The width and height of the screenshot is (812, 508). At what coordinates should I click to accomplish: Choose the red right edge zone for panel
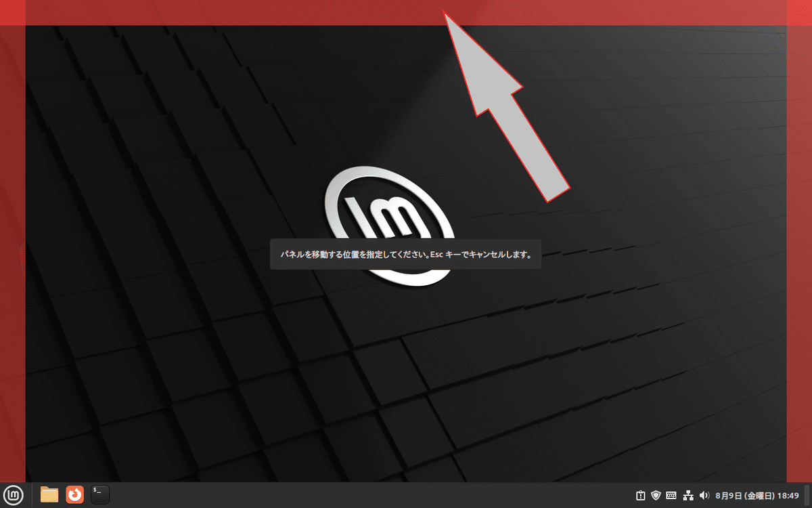[799, 254]
